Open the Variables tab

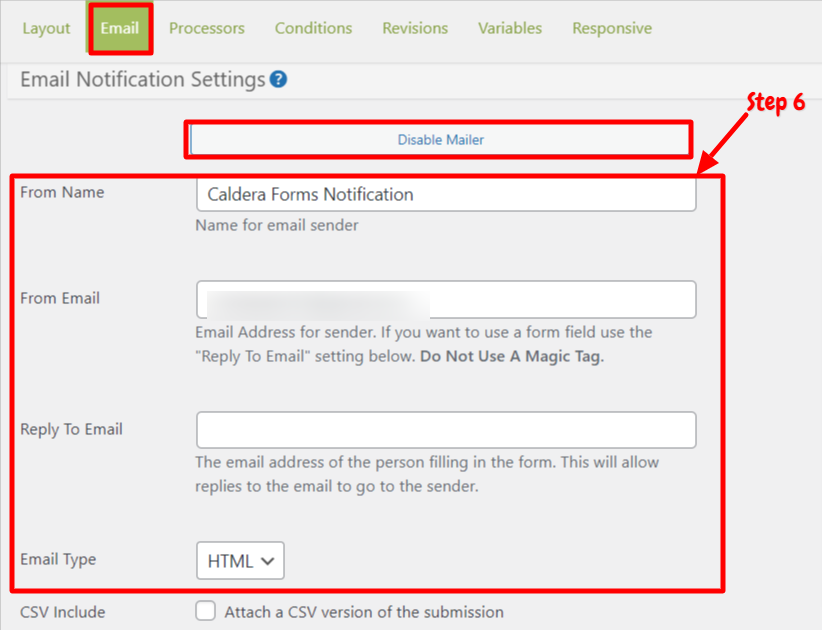tap(510, 28)
